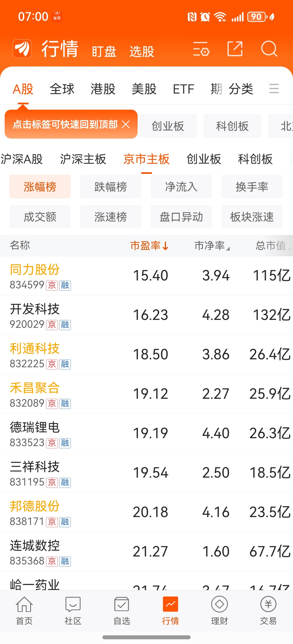Select the 涨幅榜 ranking filter
This screenshot has width=293, height=644.
(40, 186)
